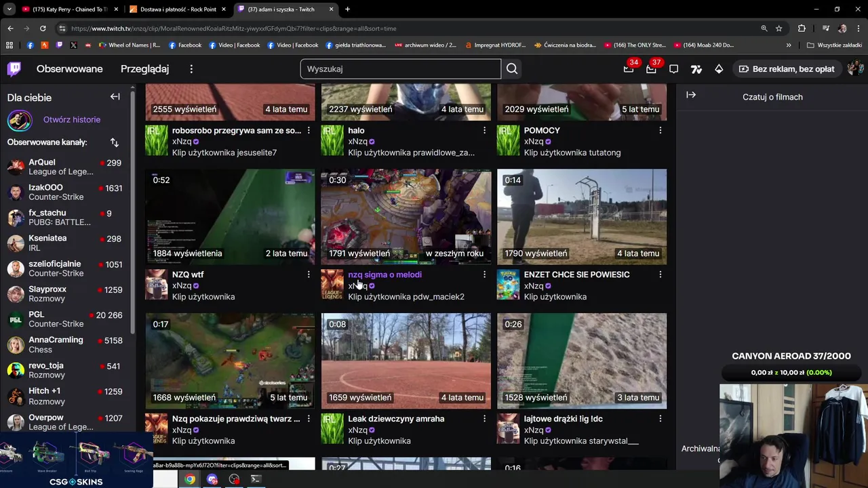This screenshot has width=868, height=488.
Task: Go back with the browser back arrow
Action: (10, 28)
